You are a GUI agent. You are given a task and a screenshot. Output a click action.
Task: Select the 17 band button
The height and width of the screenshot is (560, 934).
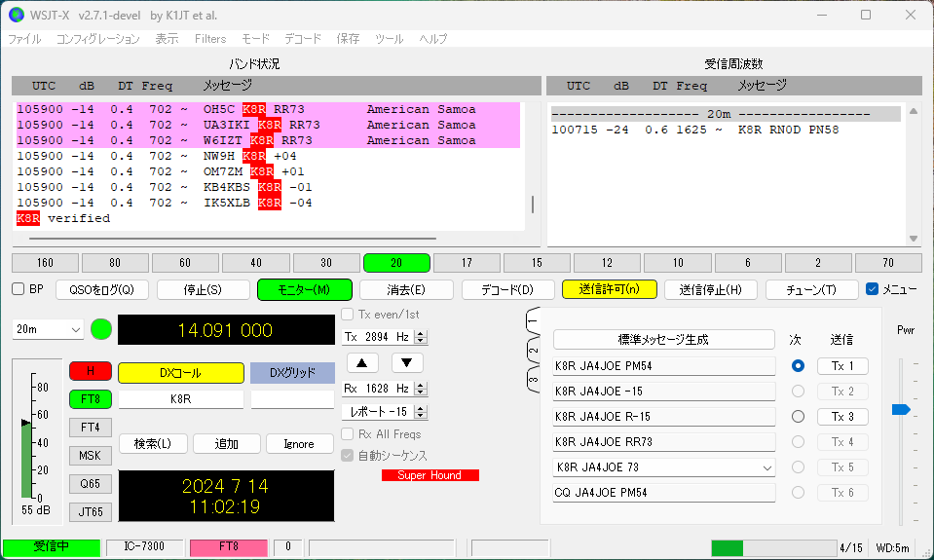click(x=467, y=263)
